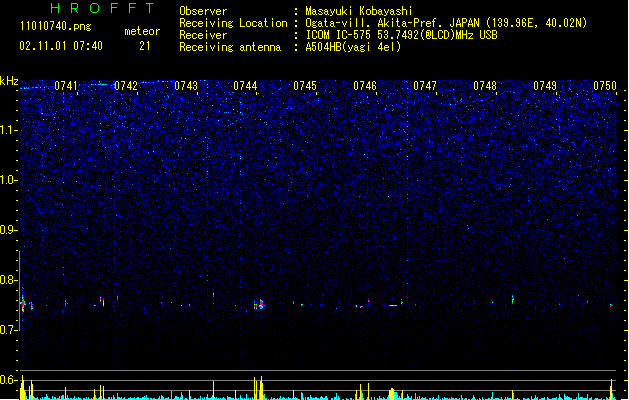
Task: Click the observer name Masayuki Kobayashi
Action: [359, 11]
